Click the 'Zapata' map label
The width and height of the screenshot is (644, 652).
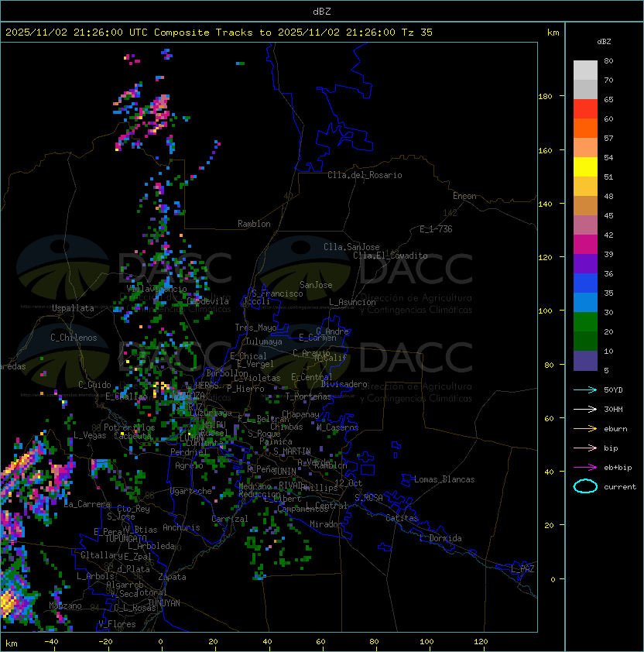coord(172,577)
